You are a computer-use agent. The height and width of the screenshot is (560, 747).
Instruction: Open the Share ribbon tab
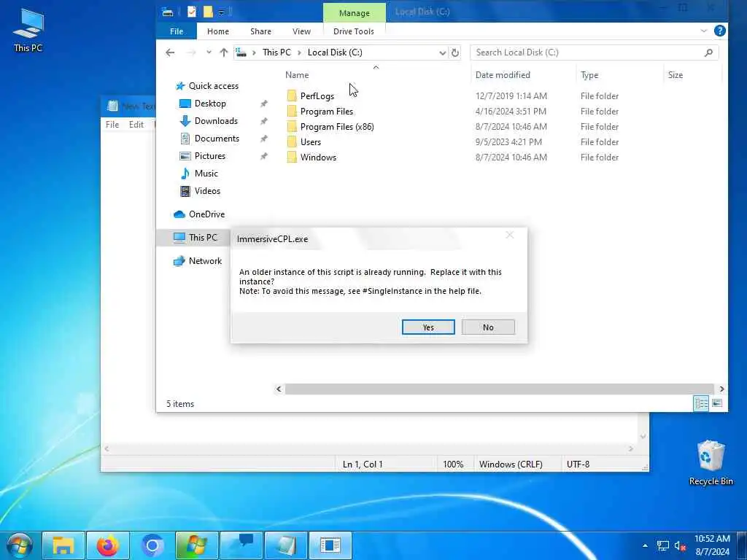coord(260,31)
